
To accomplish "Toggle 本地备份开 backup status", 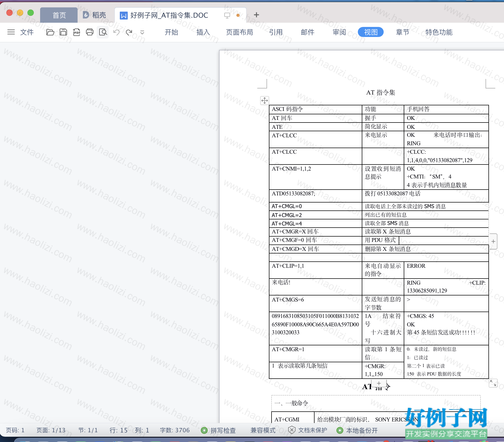I will (357, 430).
